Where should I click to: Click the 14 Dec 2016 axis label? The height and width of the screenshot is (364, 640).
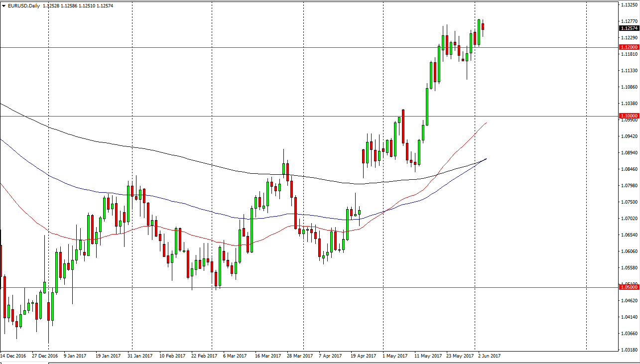(12, 356)
